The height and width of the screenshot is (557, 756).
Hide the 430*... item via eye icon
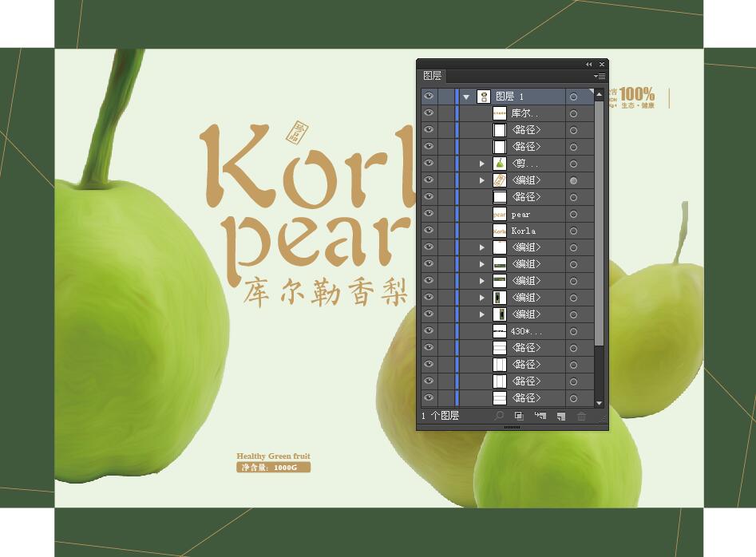(x=428, y=330)
